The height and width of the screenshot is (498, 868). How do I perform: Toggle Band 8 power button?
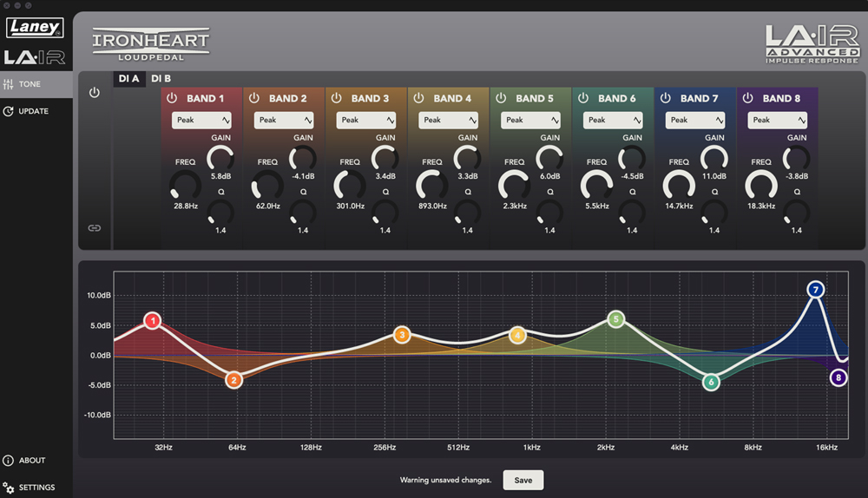pyautogui.click(x=748, y=98)
